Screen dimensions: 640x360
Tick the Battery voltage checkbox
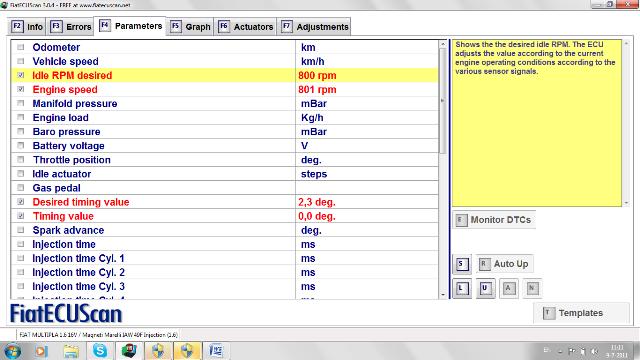tap(20, 146)
